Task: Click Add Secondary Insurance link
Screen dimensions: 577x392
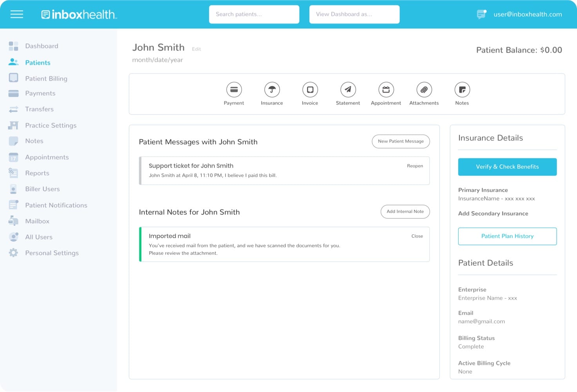Action: [493, 214]
